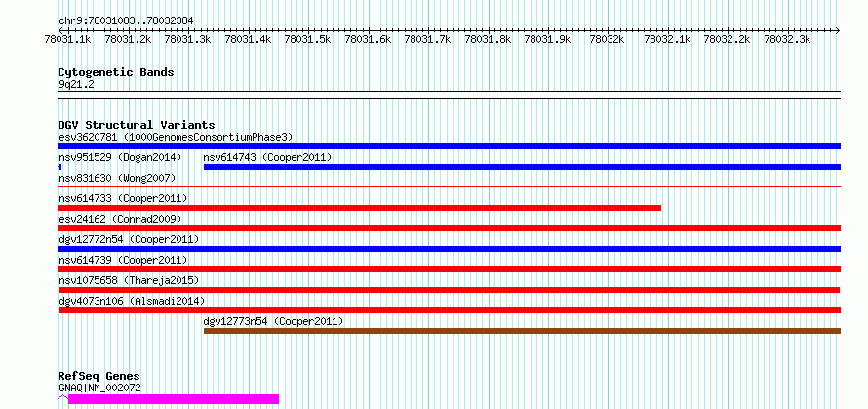Click the esv3620781 blue variant bar
The width and height of the screenshot is (868, 409).
pos(449,146)
